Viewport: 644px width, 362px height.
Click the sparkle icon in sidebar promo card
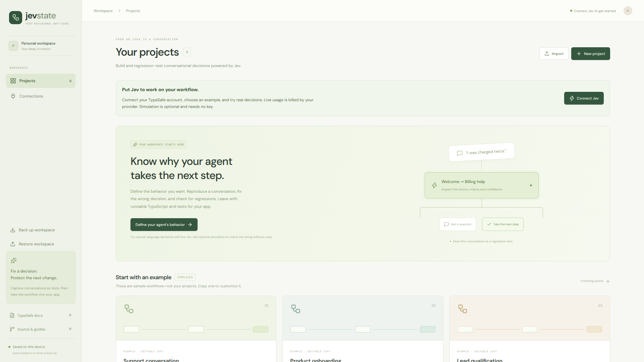tap(14, 260)
